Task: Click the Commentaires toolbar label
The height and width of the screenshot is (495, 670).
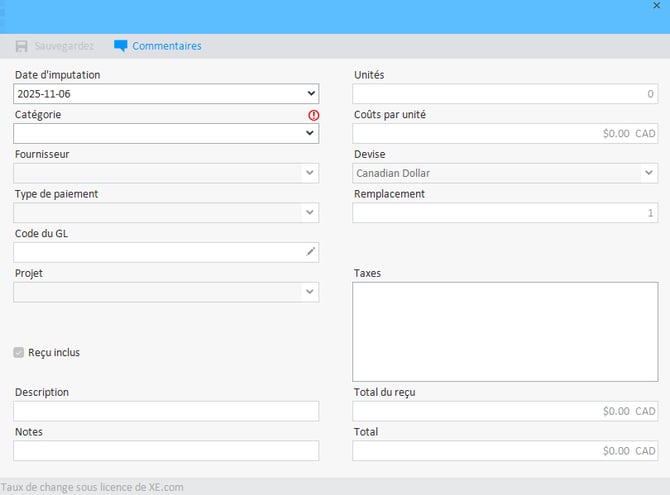Action: (167, 46)
